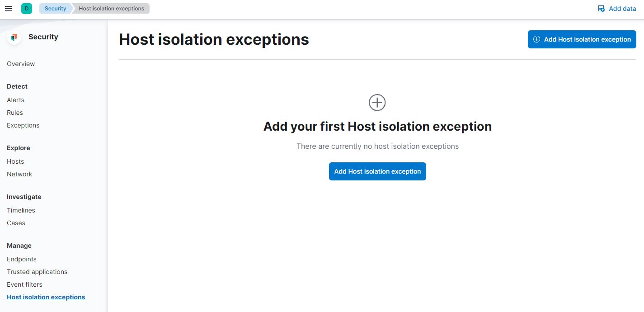The image size is (644, 312).
Task: Open the Rules page from the sidebar
Action: click(x=14, y=113)
